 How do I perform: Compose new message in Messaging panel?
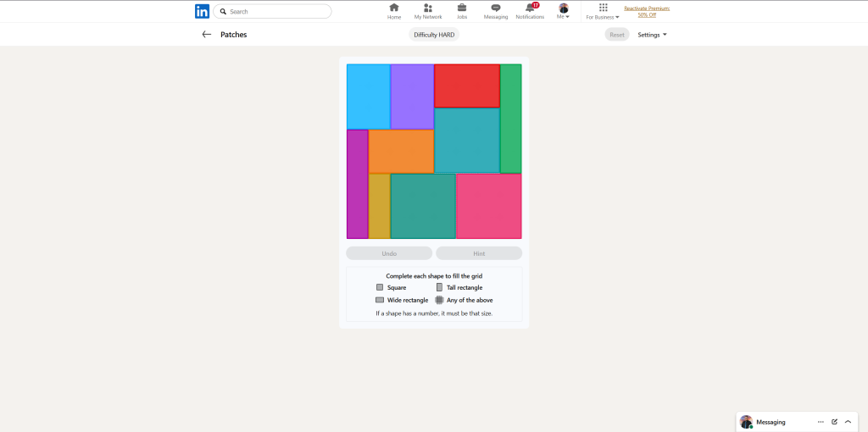coord(834,422)
